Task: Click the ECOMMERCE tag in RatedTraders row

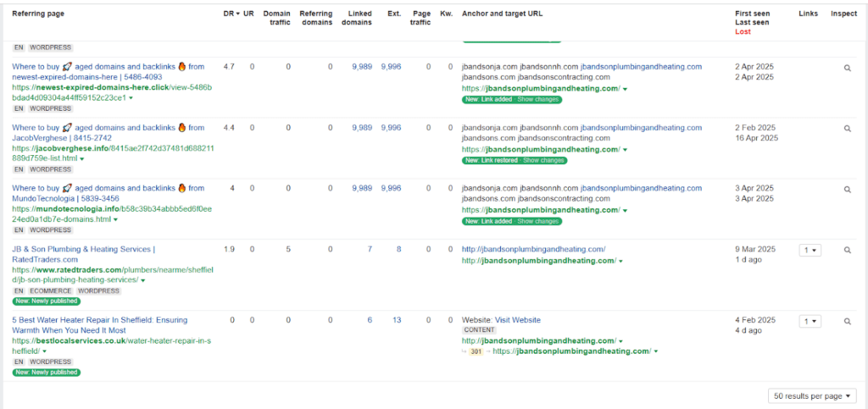Action: (x=51, y=290)
